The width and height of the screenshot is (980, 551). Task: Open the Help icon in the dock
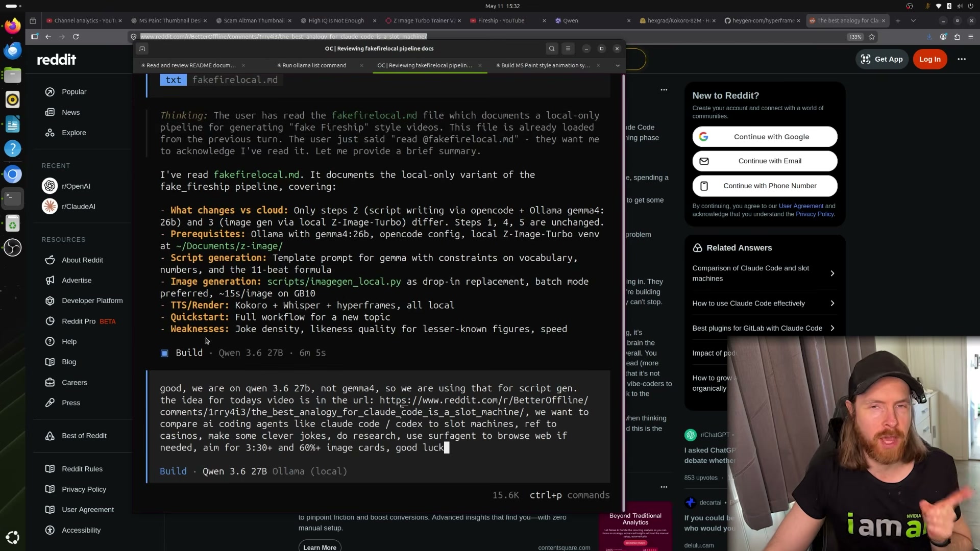tap(13, 148)
